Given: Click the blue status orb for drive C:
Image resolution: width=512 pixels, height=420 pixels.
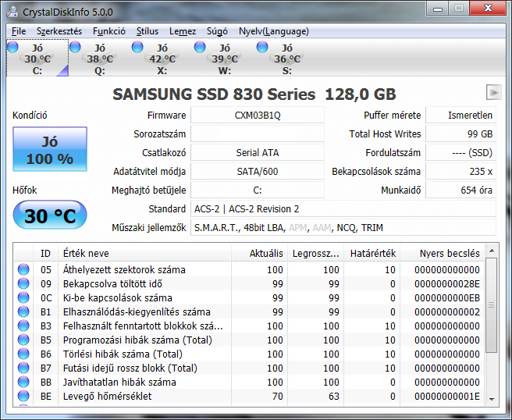Looking at the screenshot, I should pos(12,47).
